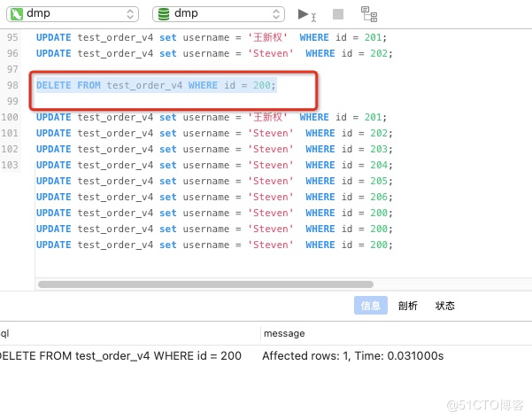Switch to the 剖析 tab
532x420 pixels.
[x=407, y=306]
